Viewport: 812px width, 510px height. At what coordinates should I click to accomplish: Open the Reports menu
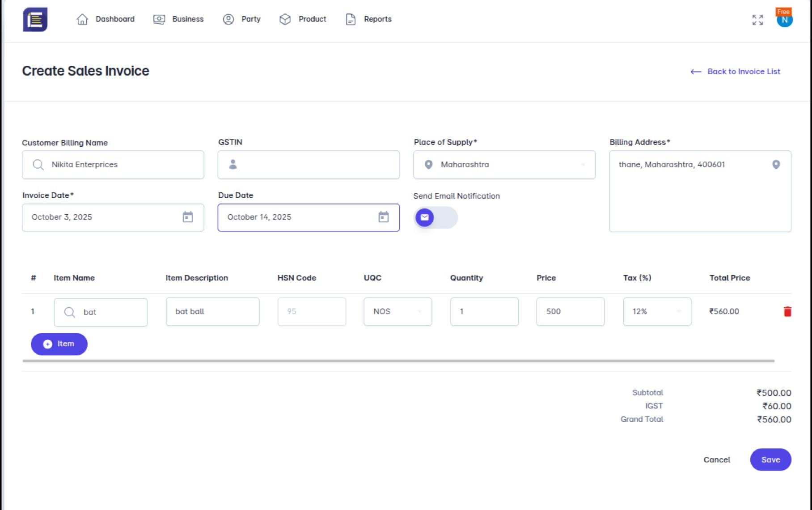point(369,19)
